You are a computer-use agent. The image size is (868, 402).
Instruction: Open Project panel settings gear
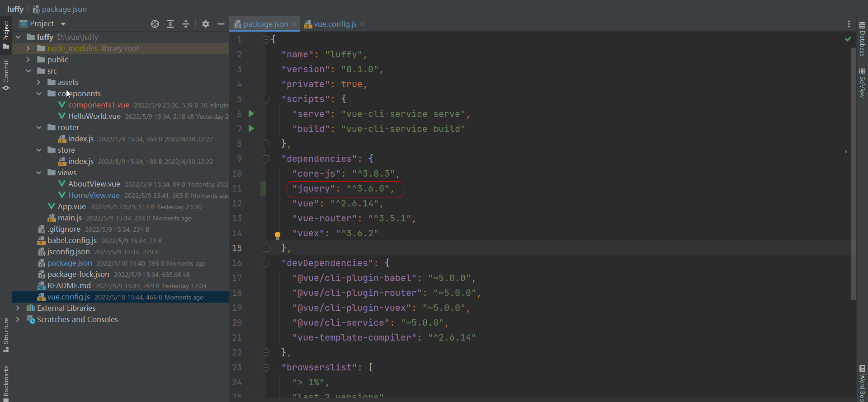point(206,24)
